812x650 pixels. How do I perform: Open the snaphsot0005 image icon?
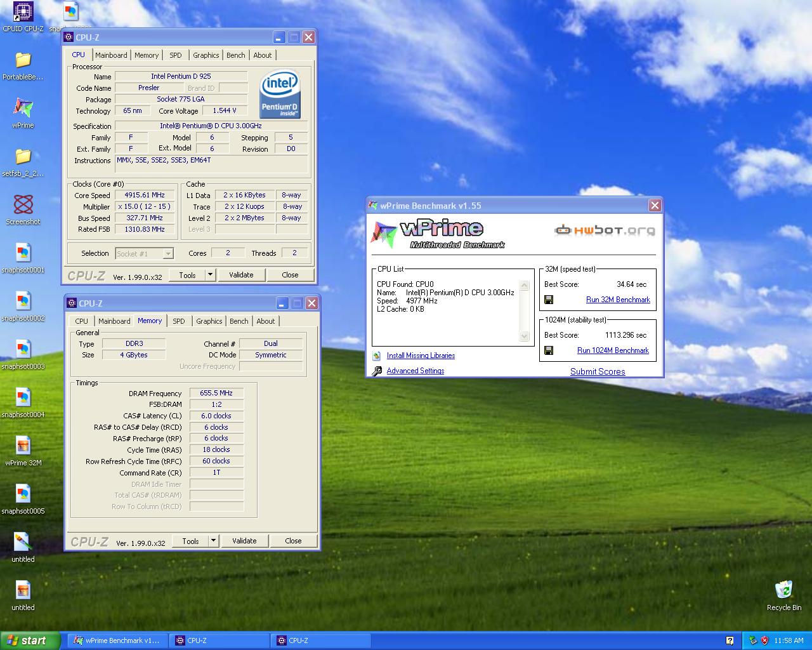coord(23,494)
